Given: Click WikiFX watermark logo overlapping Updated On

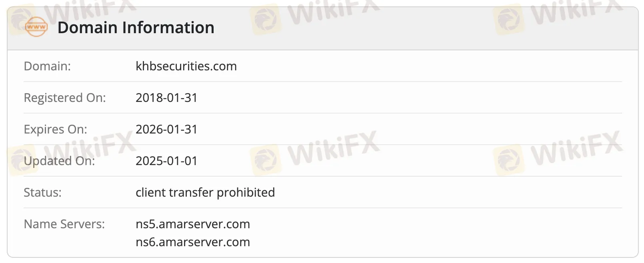Looking at the screenshot, I should click(22, 160).
